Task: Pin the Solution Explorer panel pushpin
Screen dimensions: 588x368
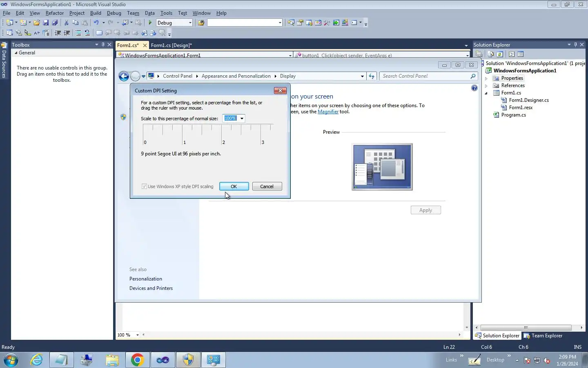Action: pos(575,45)
